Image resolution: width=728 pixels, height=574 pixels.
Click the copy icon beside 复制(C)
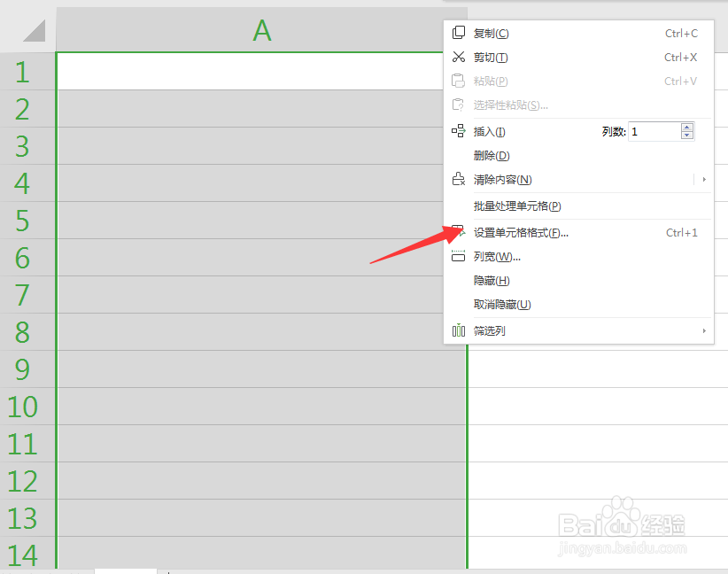pos(458,33)
